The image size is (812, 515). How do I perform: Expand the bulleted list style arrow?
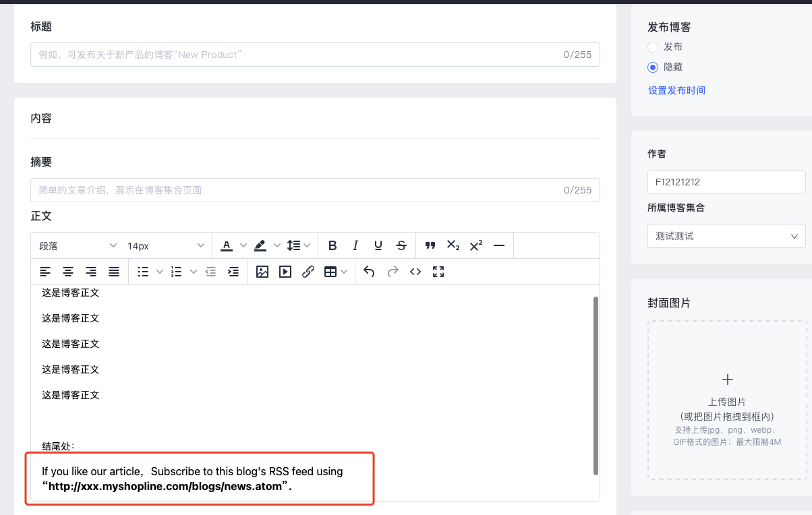pyautogui.click(x=160, y=272)
